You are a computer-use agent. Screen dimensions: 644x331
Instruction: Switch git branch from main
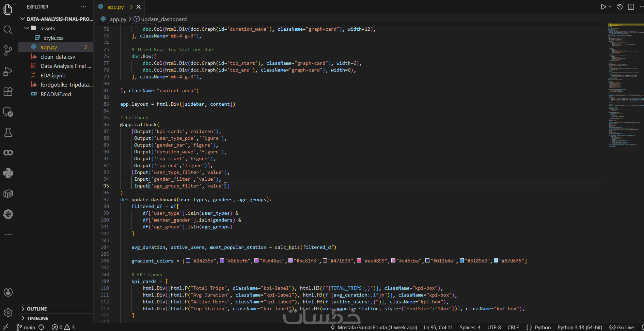tap(26, 327)
